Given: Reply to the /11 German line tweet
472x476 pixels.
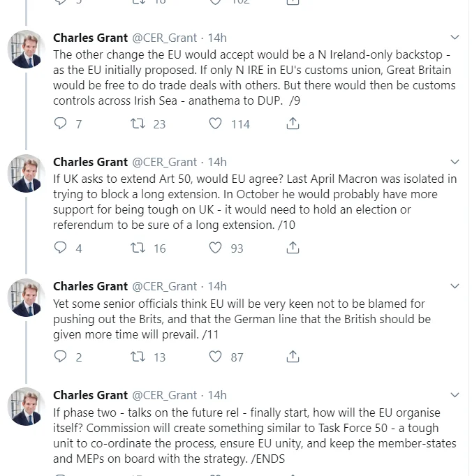Looking at the screenshot, I should (x=60, y=357).
